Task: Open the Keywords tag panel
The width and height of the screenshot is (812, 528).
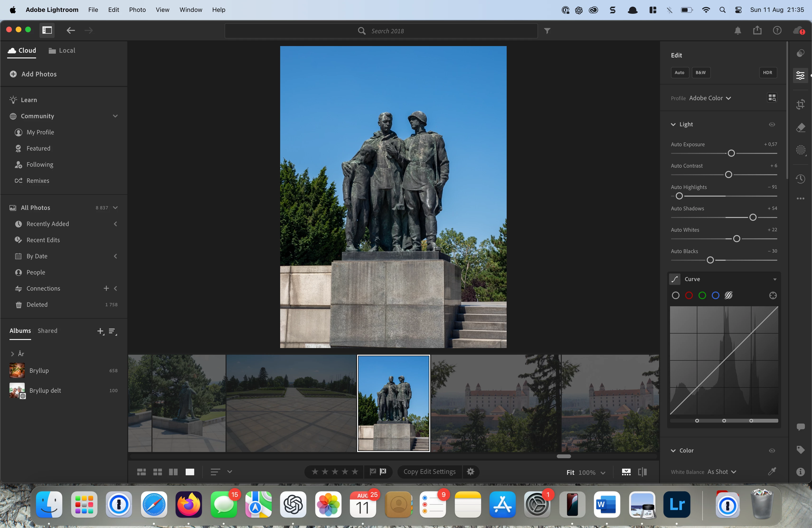Action: tap(800, 450)
